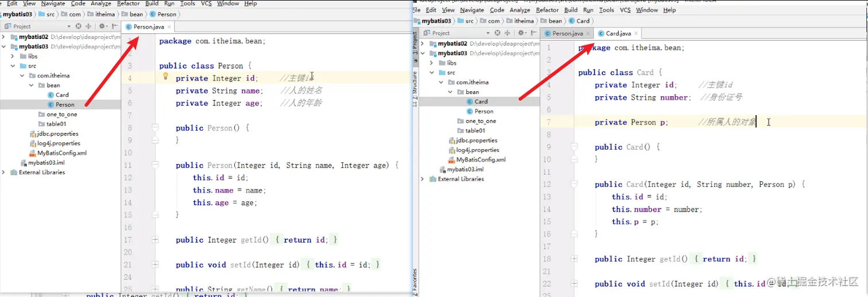Fold Person(Integer id, String name, Integer age) constructor
This screenshot has height=297, width=868.
154,165
